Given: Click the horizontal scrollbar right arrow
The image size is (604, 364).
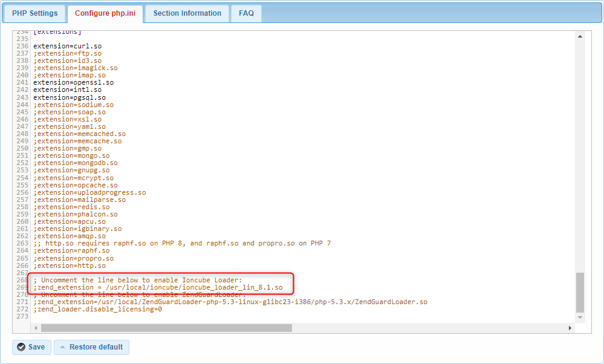Looking at the screenshot, I should tap(570, 328).
